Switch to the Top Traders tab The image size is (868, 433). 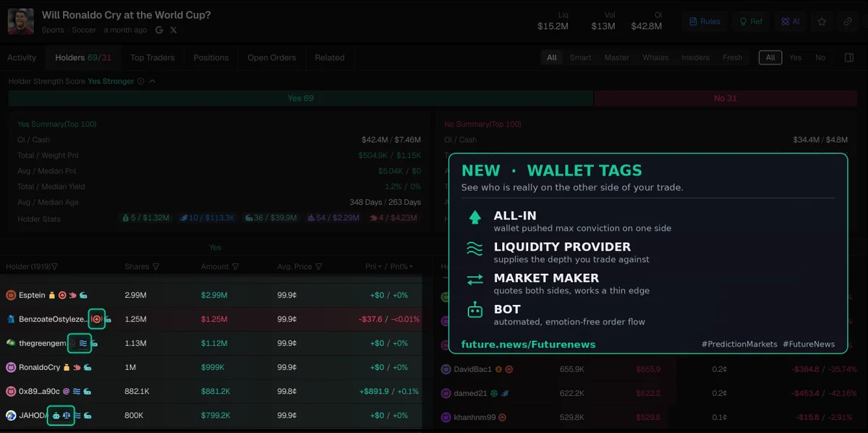pyautogui.click(x=152, y=57)
